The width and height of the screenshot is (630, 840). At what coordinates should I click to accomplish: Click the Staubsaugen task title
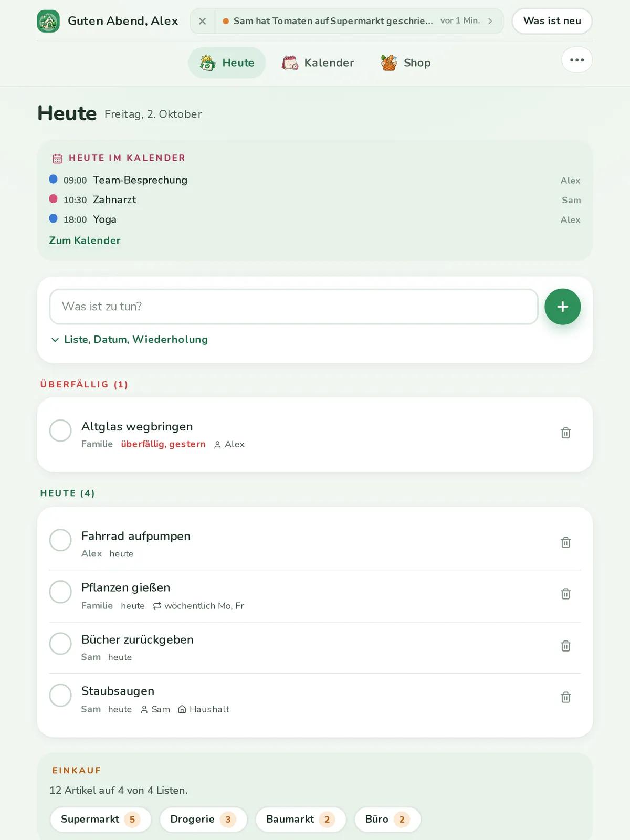point(118,691)
